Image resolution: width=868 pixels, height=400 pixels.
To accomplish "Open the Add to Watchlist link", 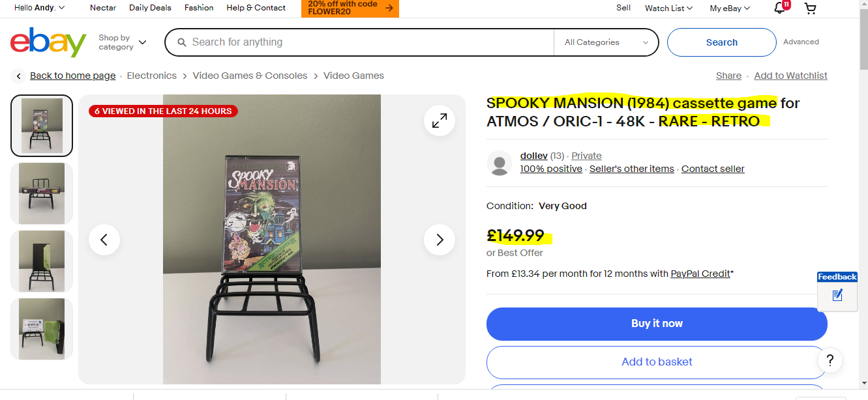I will click(790, 76).
